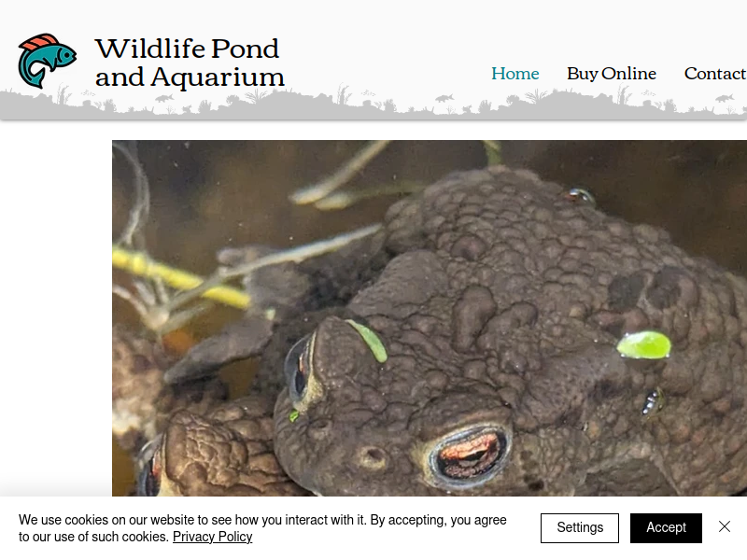Accept the cookies
Screen dimensions: 747x560
click(x=666, y=527)
